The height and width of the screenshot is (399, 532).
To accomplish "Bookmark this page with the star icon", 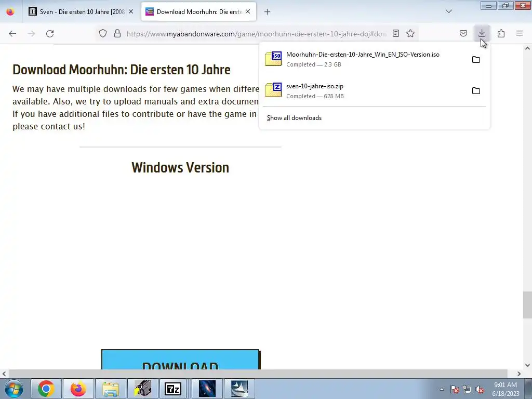I will [410, 33].
